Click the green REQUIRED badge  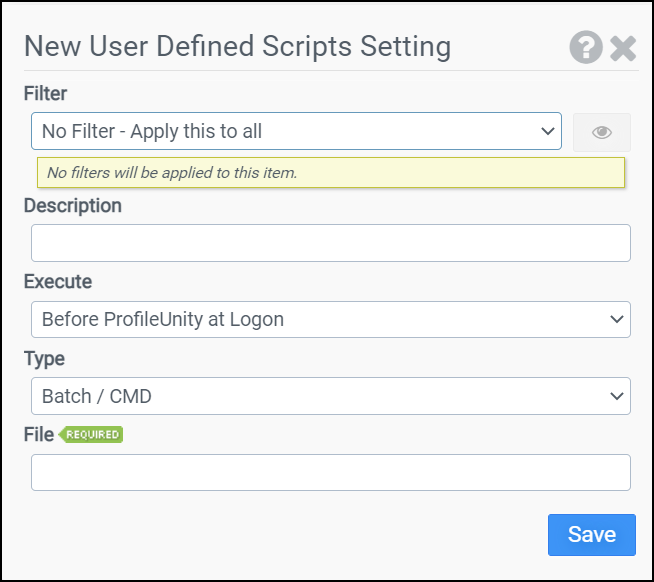point(91,435)
